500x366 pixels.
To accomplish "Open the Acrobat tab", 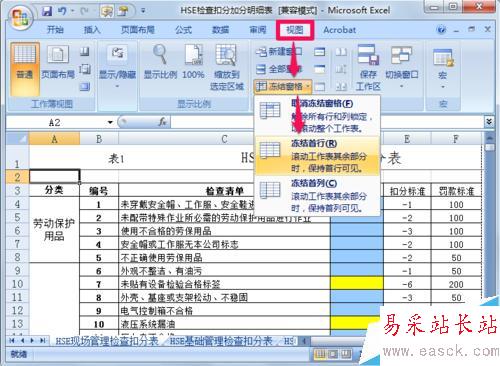I will click(x=339, y=30).
